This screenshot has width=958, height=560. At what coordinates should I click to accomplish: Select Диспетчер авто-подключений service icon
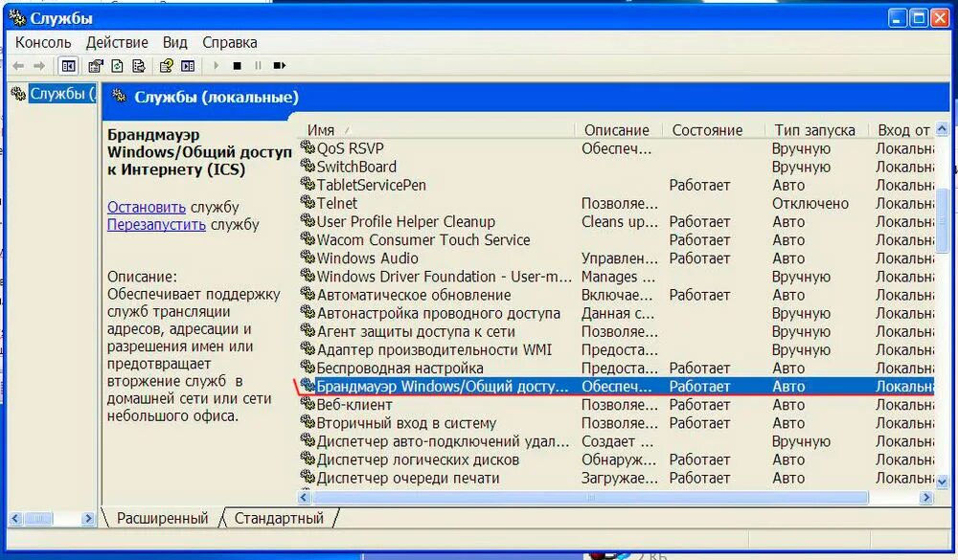(x=308, y=441)
